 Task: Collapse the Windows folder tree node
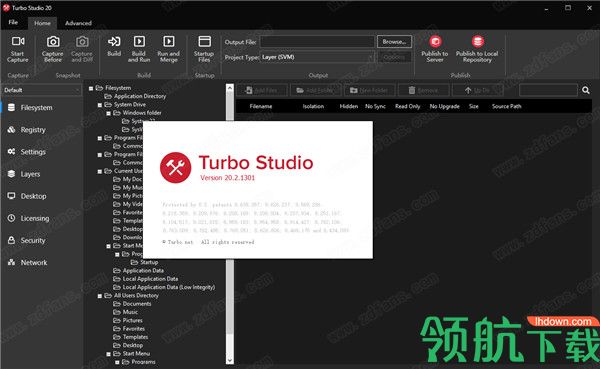pos(109,113)
